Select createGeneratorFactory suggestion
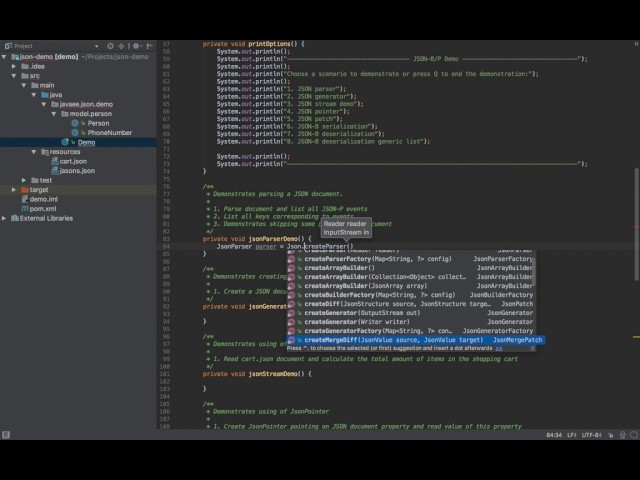This screenshot has width=640, height=480. 411,331
